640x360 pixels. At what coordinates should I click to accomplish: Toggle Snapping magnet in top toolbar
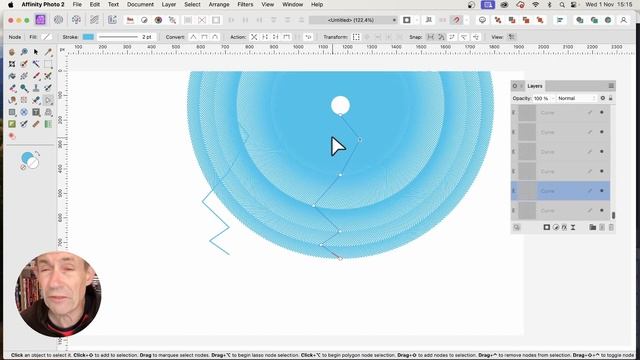coord(456,20)
